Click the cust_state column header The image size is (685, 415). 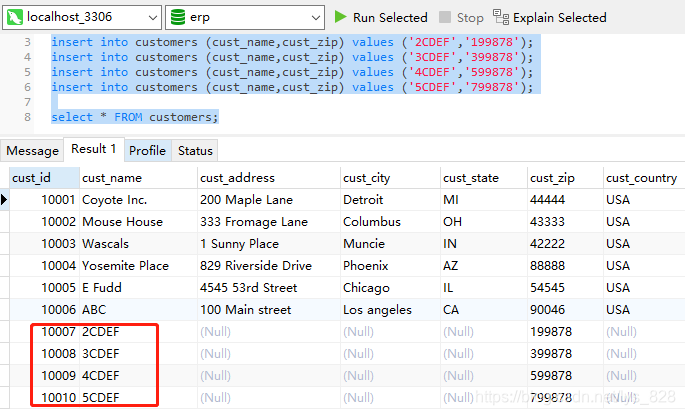(484, 178)
